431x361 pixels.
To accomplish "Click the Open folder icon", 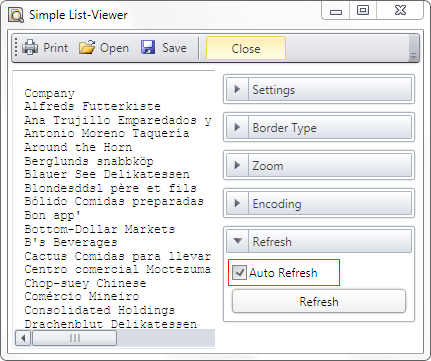I will point(87,47).
